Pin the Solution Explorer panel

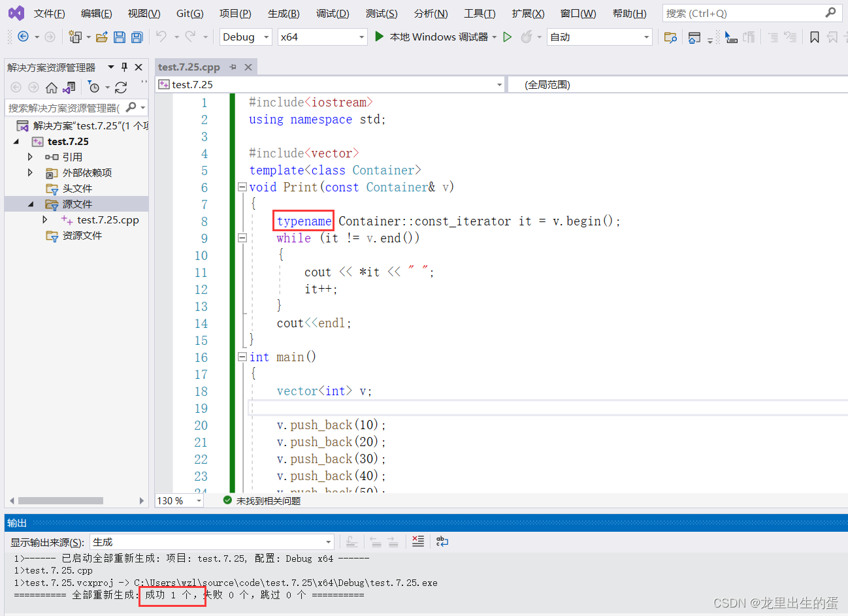125,67
